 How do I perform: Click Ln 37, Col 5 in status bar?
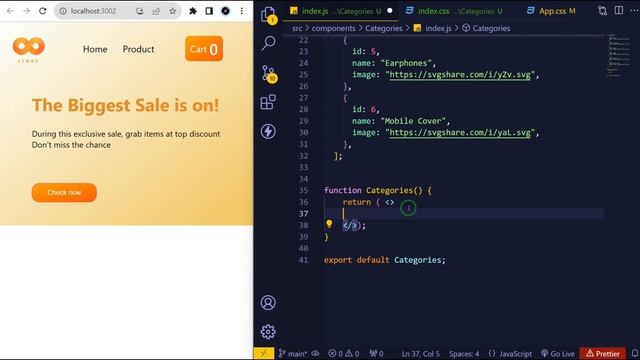tap(420, 353)
